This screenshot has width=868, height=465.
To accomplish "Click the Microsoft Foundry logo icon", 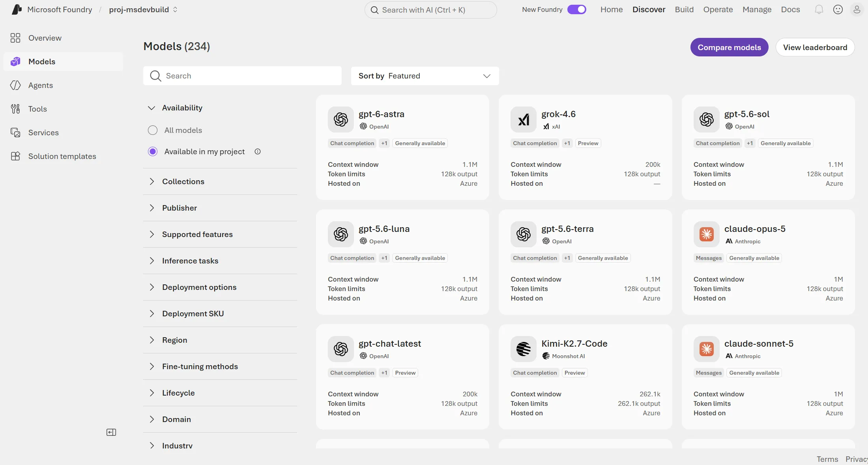I will pos(17,9).
